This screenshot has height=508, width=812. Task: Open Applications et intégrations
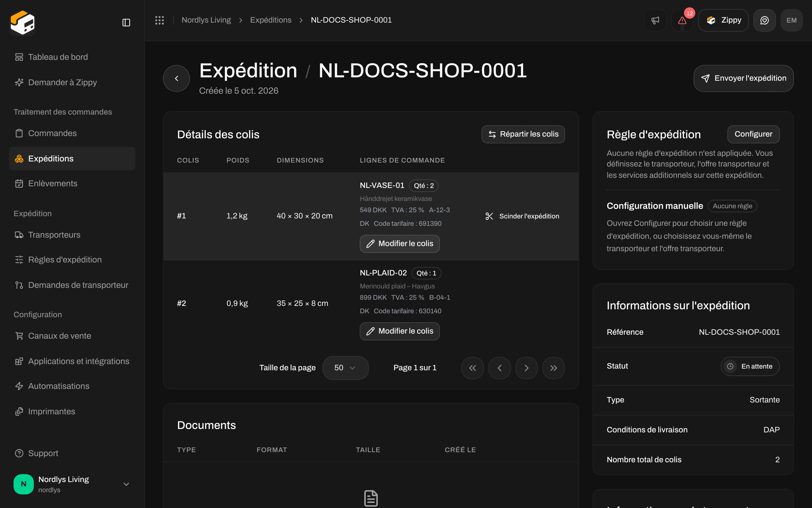[72, 361]
